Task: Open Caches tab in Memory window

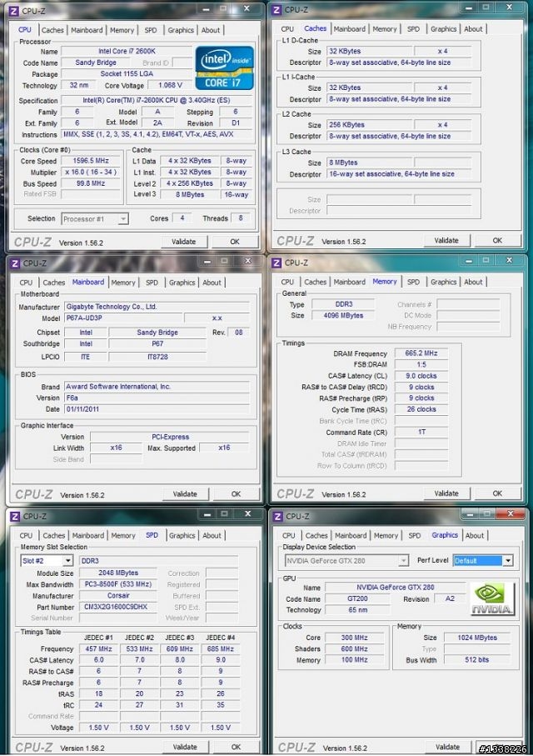Action: coord(315,282)
